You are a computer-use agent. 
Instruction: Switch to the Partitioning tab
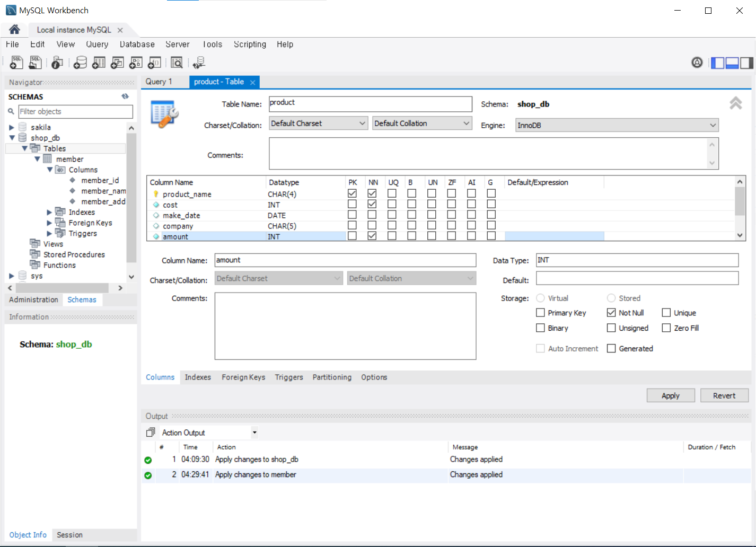[x=332, y=377]
